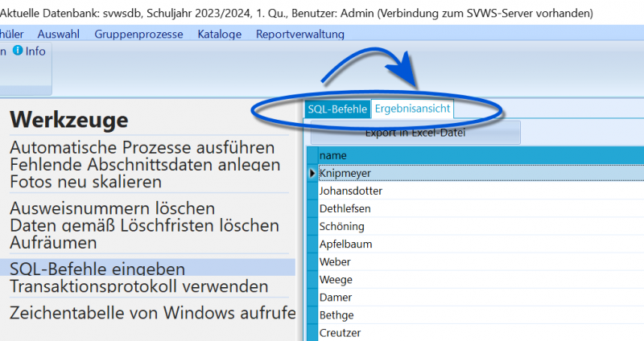The width and height of the screenshot is (644, 341).
Task: Select the Johansdotter row
Action: pos(481,191)
